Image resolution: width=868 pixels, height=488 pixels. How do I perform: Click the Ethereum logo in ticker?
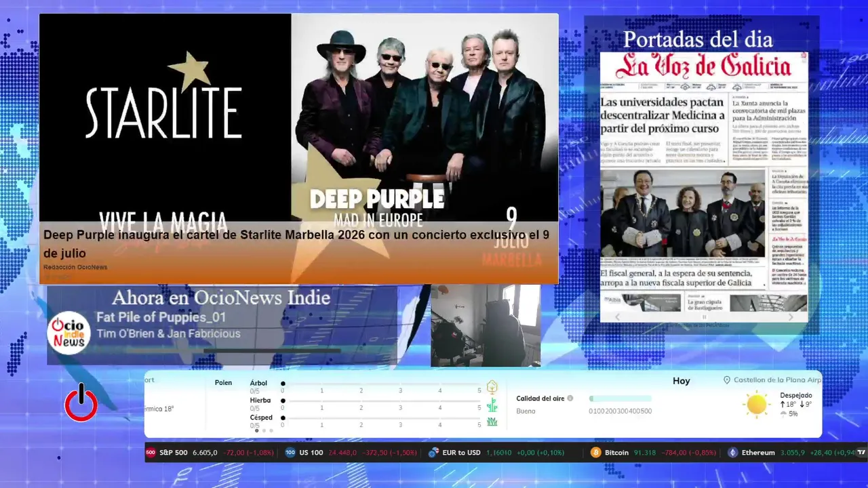point(732,453)
